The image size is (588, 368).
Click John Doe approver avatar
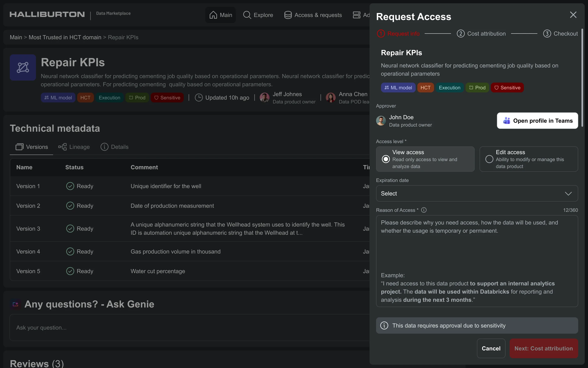click(x=381, y=121)
